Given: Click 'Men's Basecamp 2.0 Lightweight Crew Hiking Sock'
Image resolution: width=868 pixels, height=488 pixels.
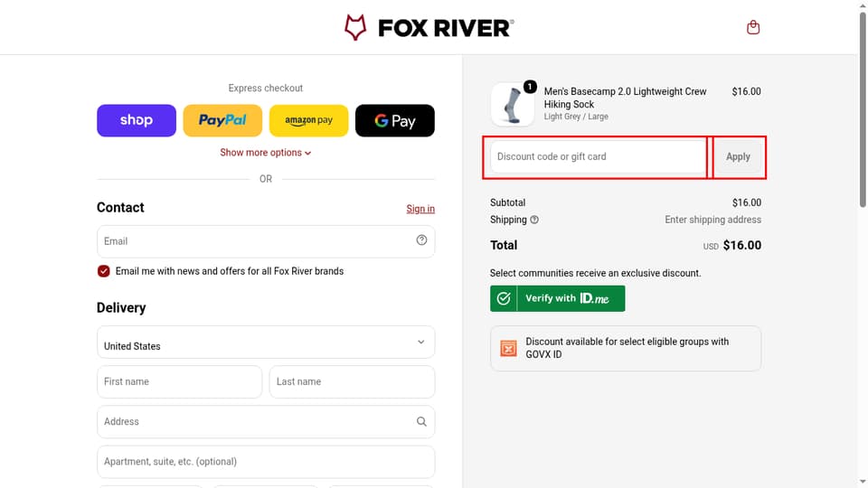Looking at the screenshot, I should [625, 98].
